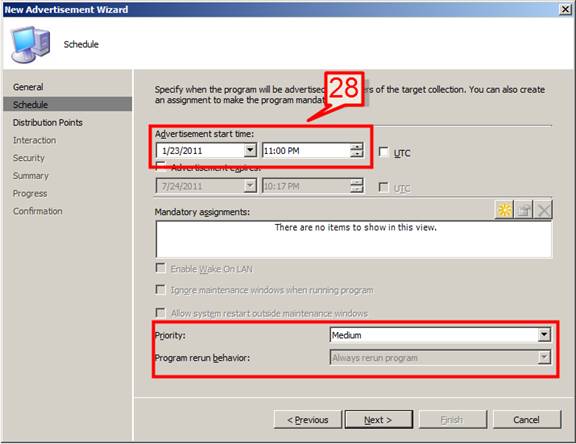Image resolution: width=576 pixels, height=444 pixels.
Task: Decrease the advertisement start time spinner
Action: 356,154
